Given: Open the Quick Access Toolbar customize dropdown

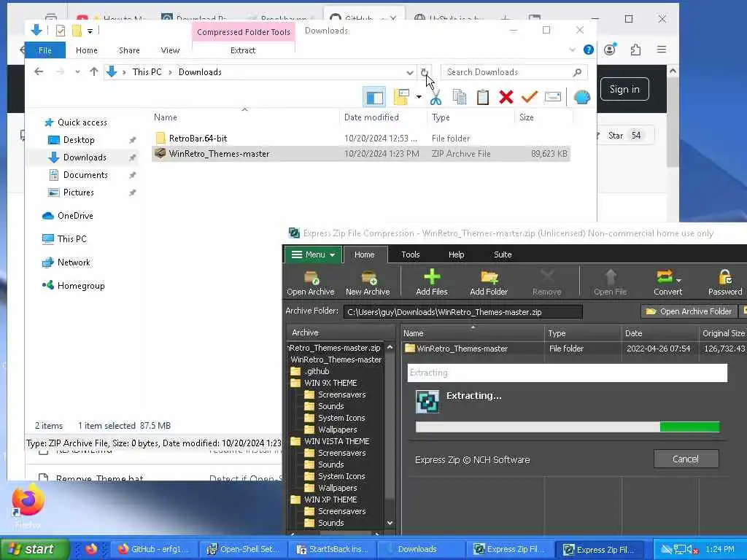Looking at the screenshot, I should 90,31.
